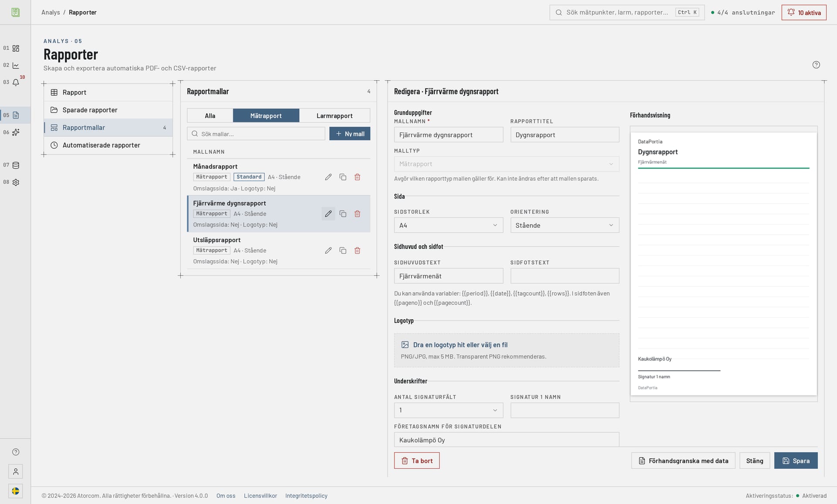
Task: Click the disabled Malltyp dropdown
Action: coord(507,164)
